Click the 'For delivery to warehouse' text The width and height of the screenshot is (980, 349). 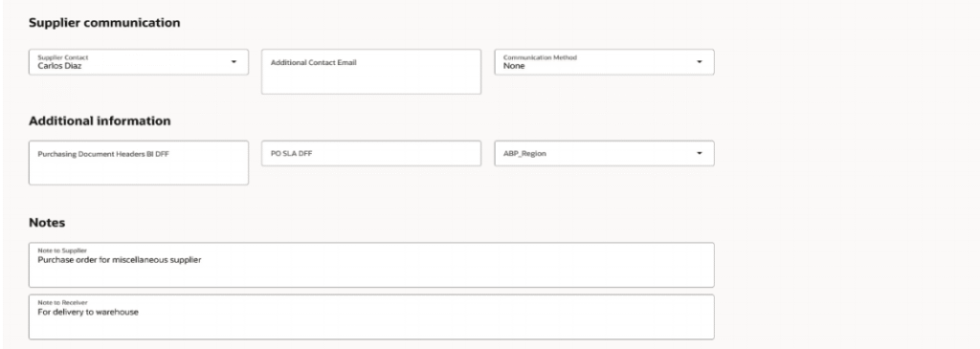(88, 312)
